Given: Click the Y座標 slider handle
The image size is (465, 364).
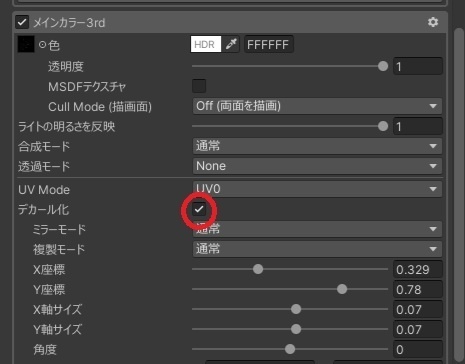Looking at the screenshot, I should click(342, 289).
